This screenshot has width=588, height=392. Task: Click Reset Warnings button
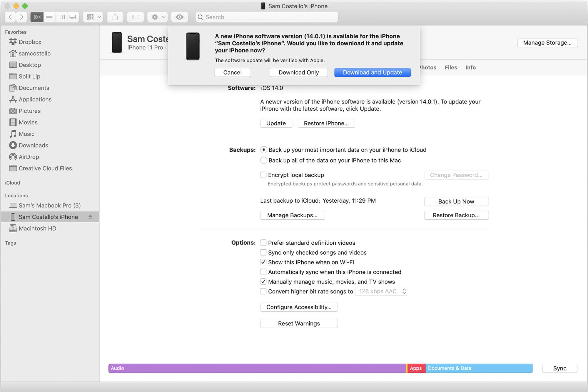299,323
